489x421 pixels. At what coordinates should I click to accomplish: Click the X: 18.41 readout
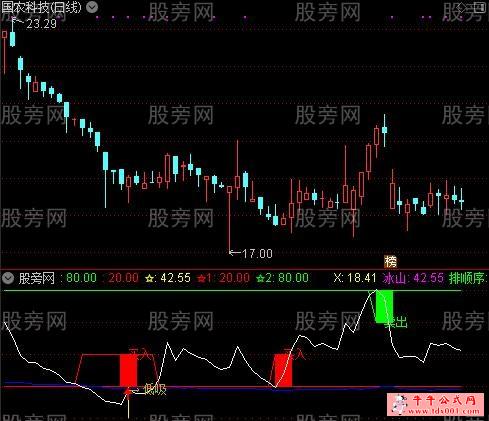pos(355,278)
